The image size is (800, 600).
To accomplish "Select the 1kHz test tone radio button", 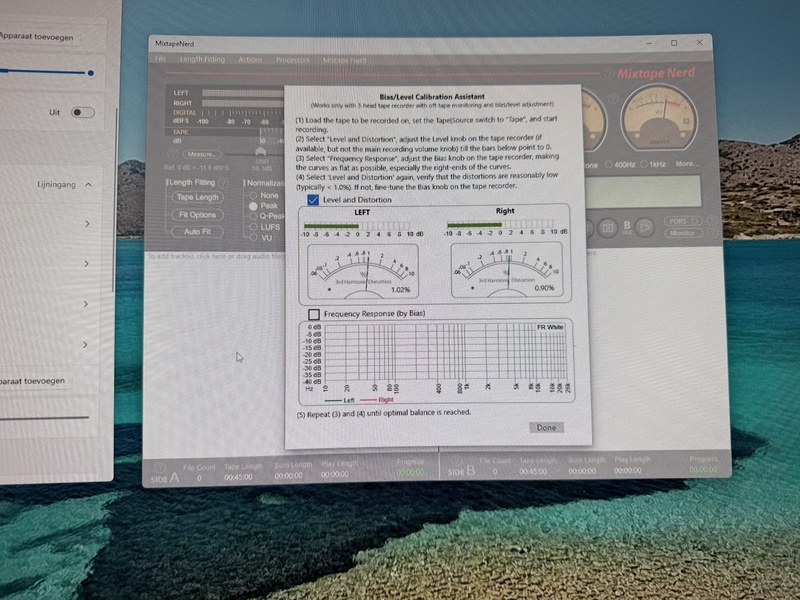I will click(644, 164).
